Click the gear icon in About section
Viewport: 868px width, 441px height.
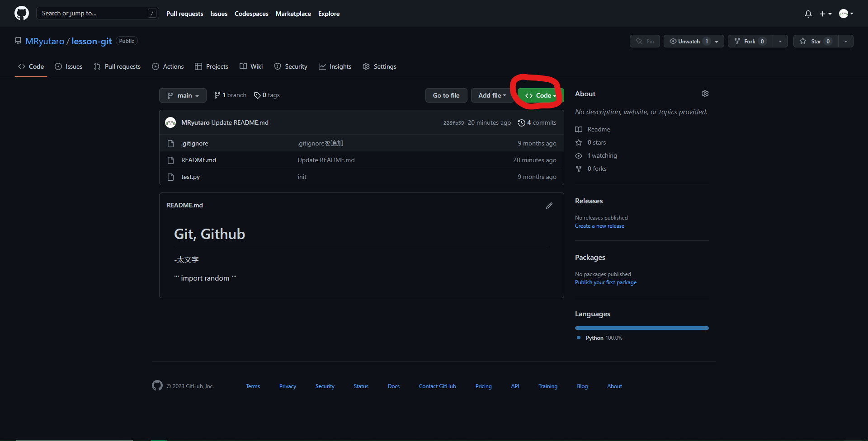[x=705, y=94]
